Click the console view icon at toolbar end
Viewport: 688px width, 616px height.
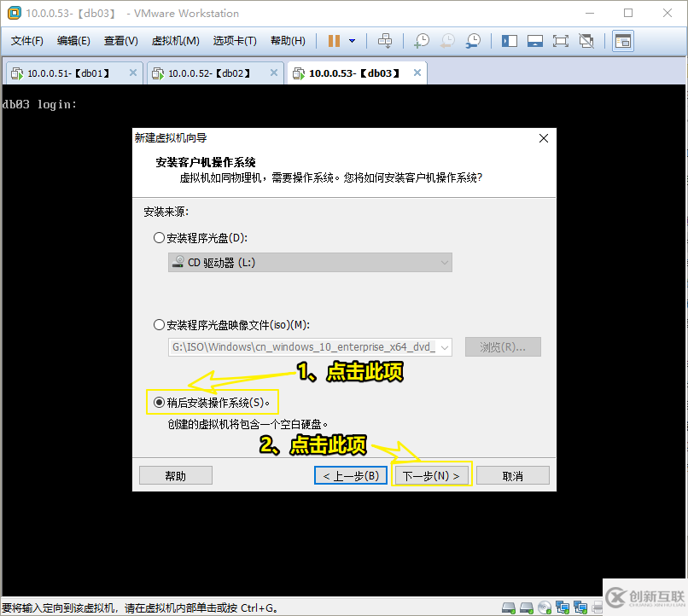pos(623,41)
